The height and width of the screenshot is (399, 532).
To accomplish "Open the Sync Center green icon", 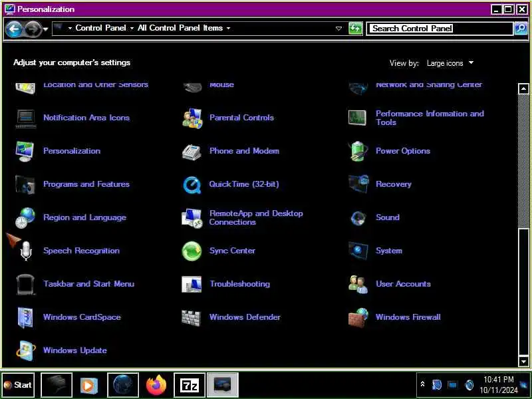I will [192, 251].
